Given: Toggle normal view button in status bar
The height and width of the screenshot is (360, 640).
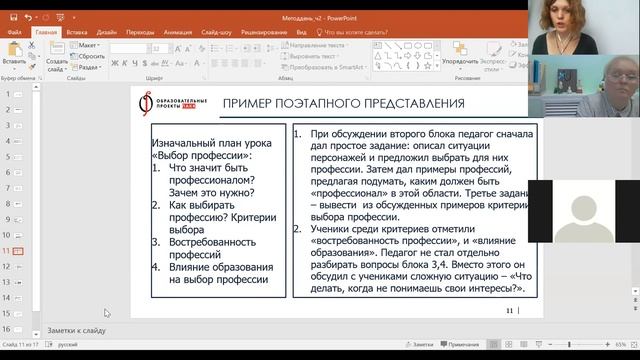Looking at the screenshot, I should 493,344.
